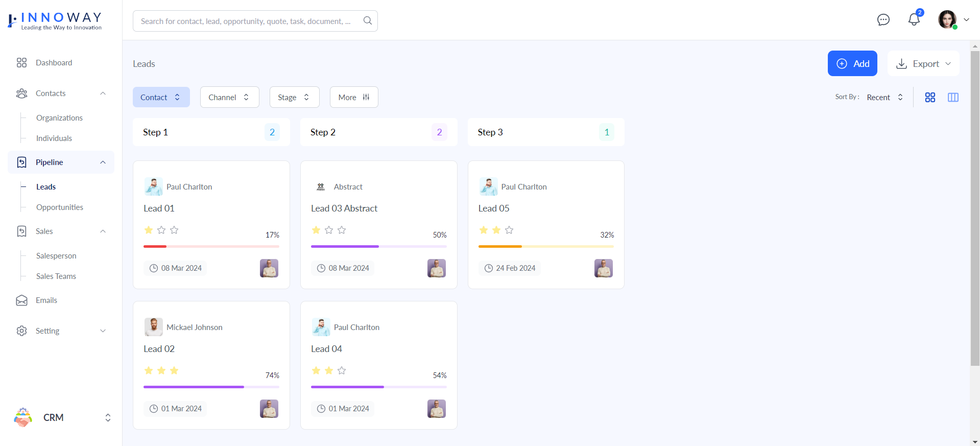
Task: Open Sales Teams menu item
Action: (x=56, y=276)
